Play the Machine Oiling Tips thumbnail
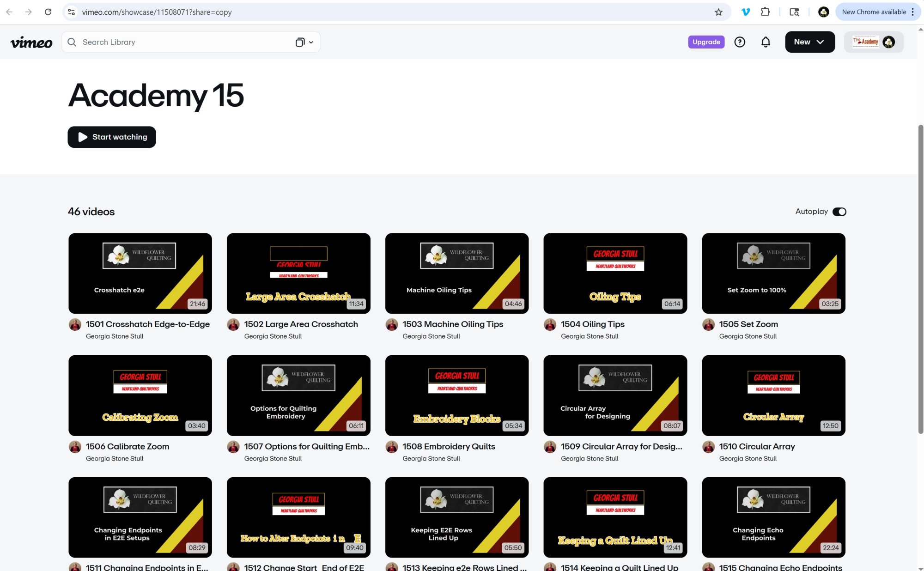Screen dimensions: 924x571 tap(457, 273)
